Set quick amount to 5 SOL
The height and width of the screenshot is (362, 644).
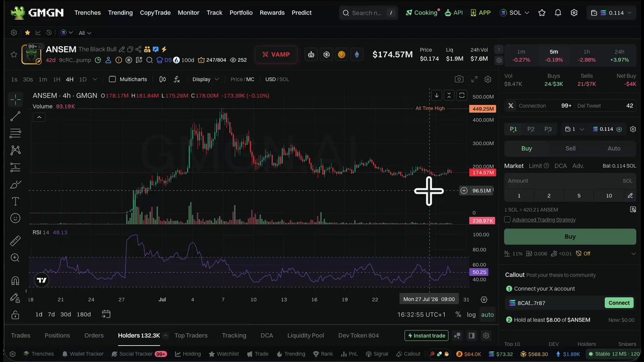(579, 196)
